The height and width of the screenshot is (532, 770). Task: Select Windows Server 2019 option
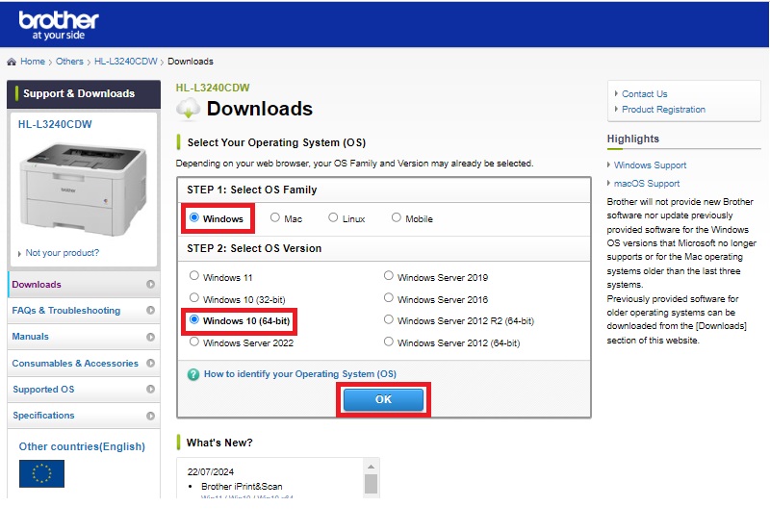click(389, 277)
